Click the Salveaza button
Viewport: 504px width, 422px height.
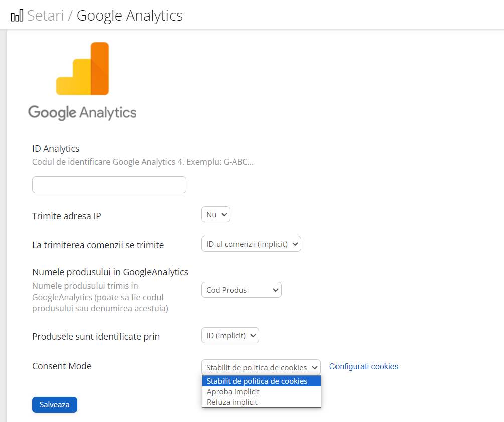pyautogui.click(x=55, y=405)
